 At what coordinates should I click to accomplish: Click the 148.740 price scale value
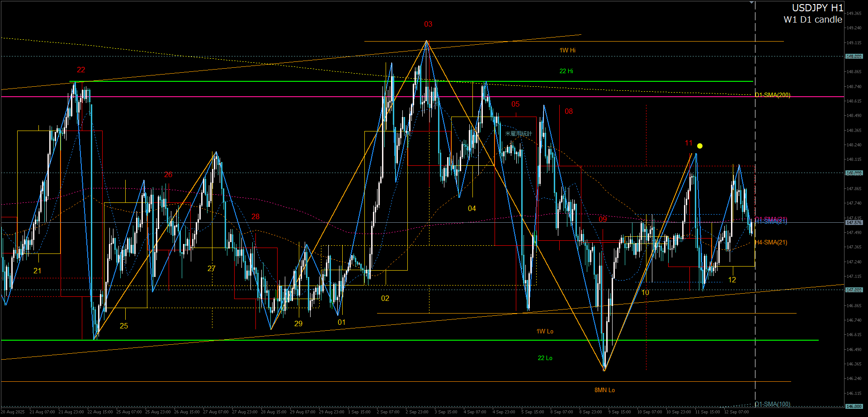click(854, 86)
